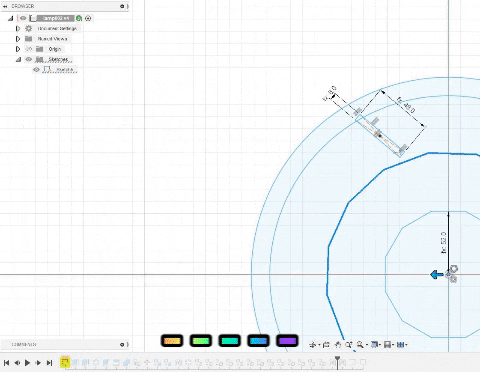The image size is (480, 372).
Task: Click the teal color swatch
Action: click(230, 341)
